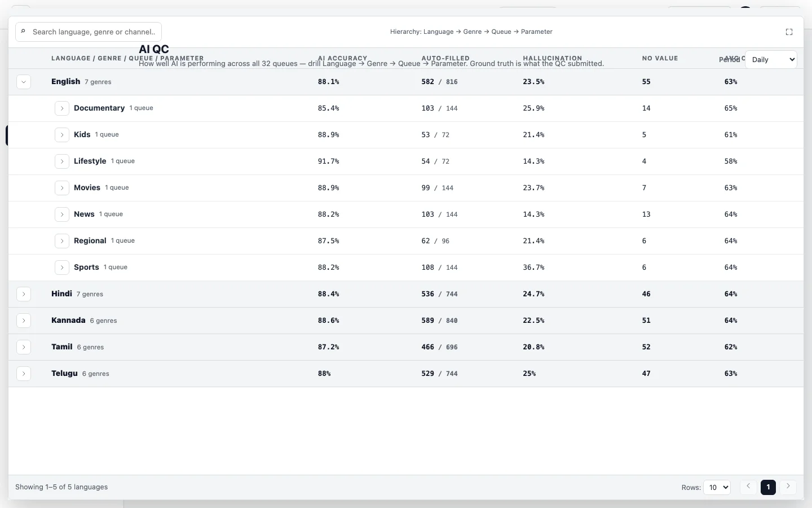Click Tamil hallucination value 20.8%
Viewport: 812px width, 508px height.
[x=533, y=347]
